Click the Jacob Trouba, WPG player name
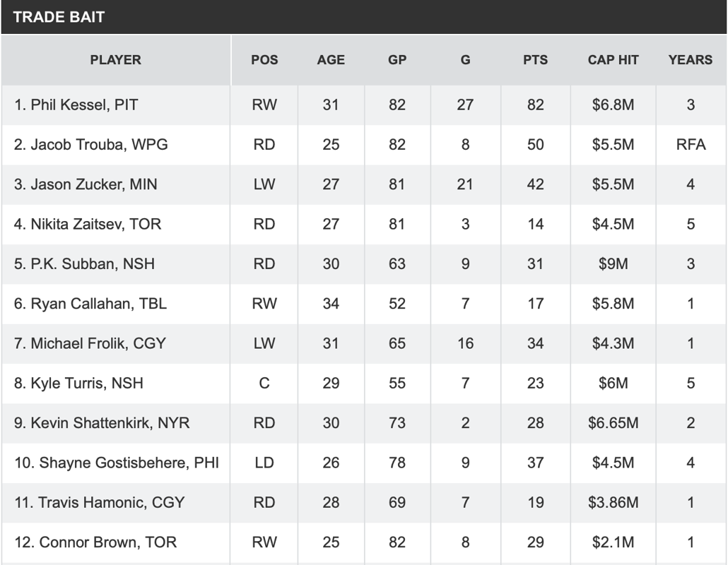The height and width of the screenshot is (565, 728). [91, 145]
